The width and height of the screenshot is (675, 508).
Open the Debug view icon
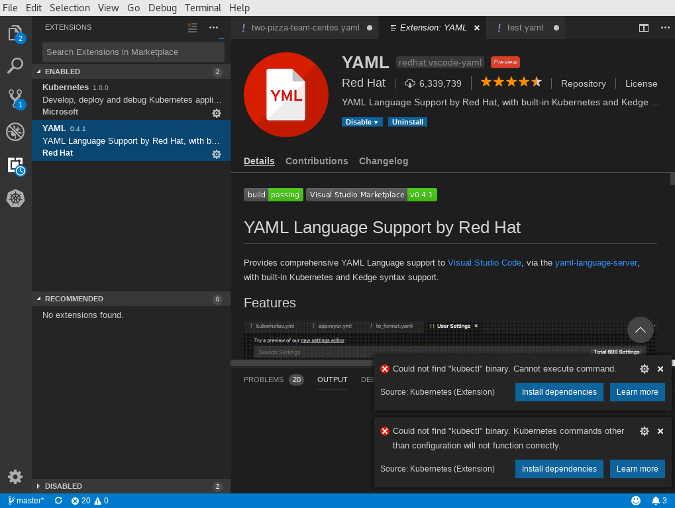[15, 131]
